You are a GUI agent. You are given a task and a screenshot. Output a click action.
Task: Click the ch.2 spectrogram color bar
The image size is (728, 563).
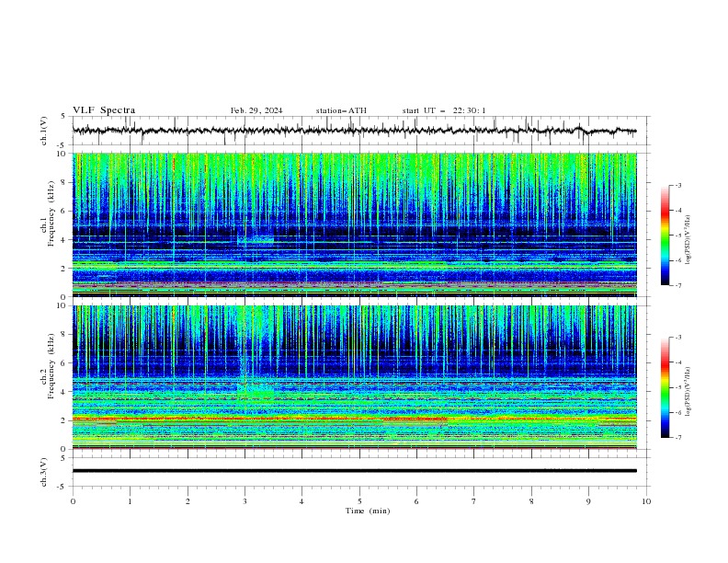tap(665, 387)
